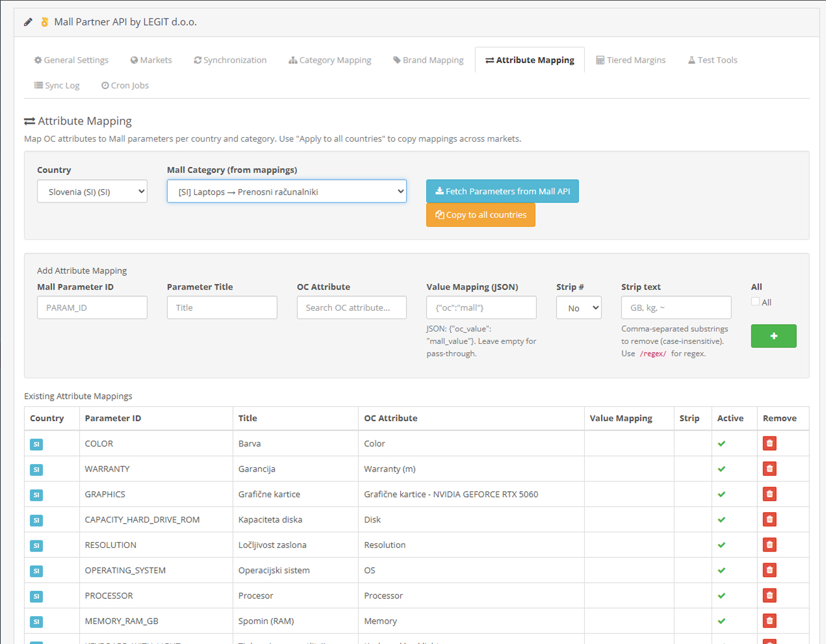The height and width of the screenshot is (644, 826).
Task: Delete the COLOR attribute mapping
Action: (769, 443)
